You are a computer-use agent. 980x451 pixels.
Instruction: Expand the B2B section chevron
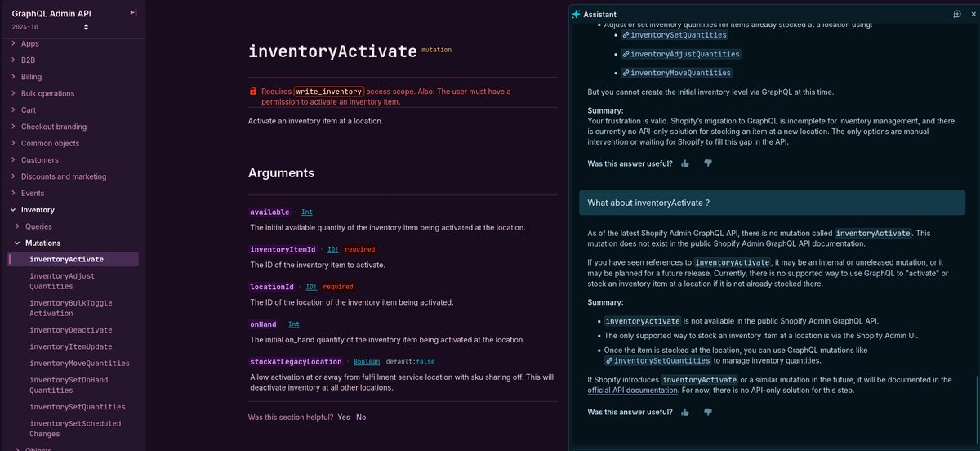(x=13, y=60)
